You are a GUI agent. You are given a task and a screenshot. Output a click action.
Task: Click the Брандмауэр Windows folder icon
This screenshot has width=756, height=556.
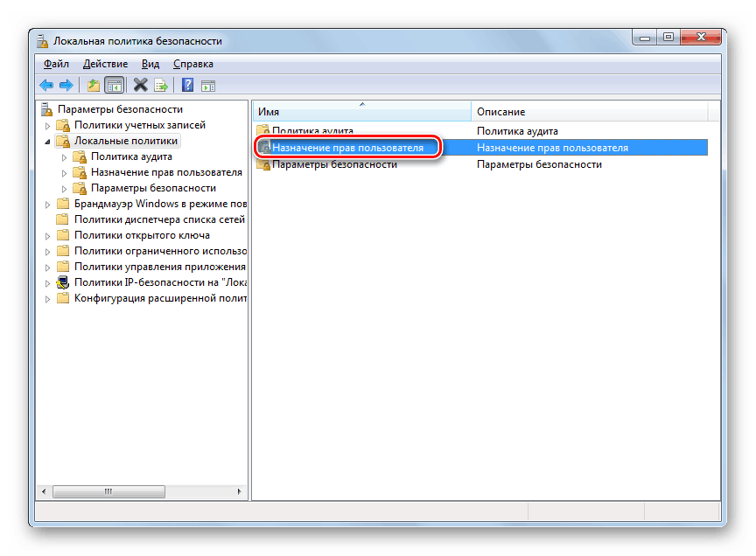coord(63,204)
